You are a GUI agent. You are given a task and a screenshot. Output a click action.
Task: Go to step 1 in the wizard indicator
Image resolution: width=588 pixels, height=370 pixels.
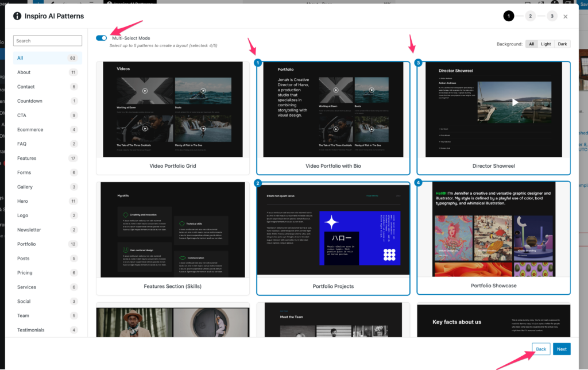point(509,16)
